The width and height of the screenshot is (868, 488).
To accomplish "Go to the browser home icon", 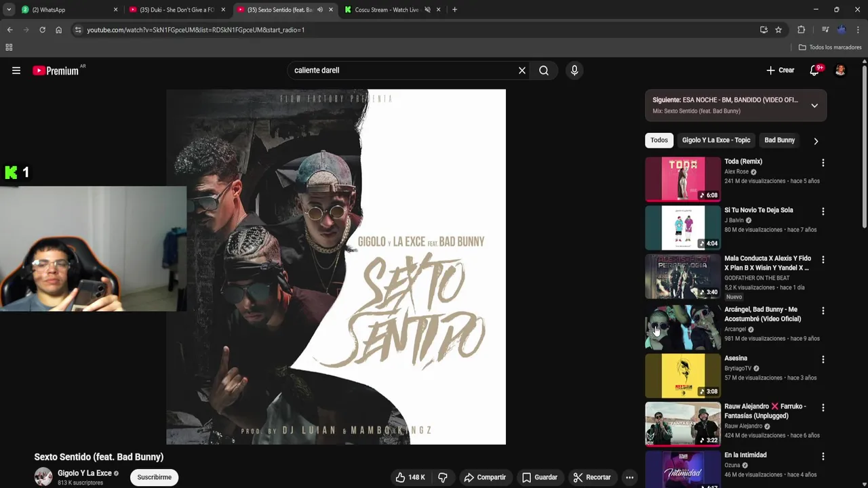I will pos(58,30).
